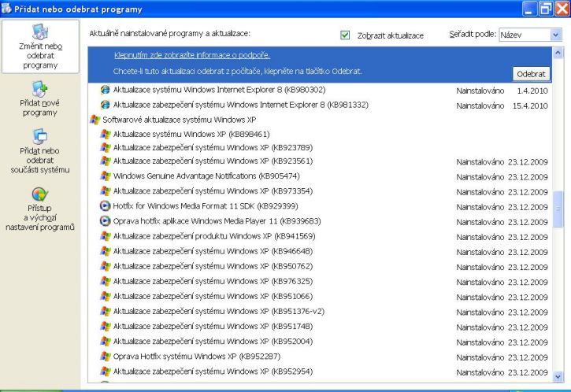Select text Oprava hotfix aplikace Windows Media Player 11

point(217,221)
